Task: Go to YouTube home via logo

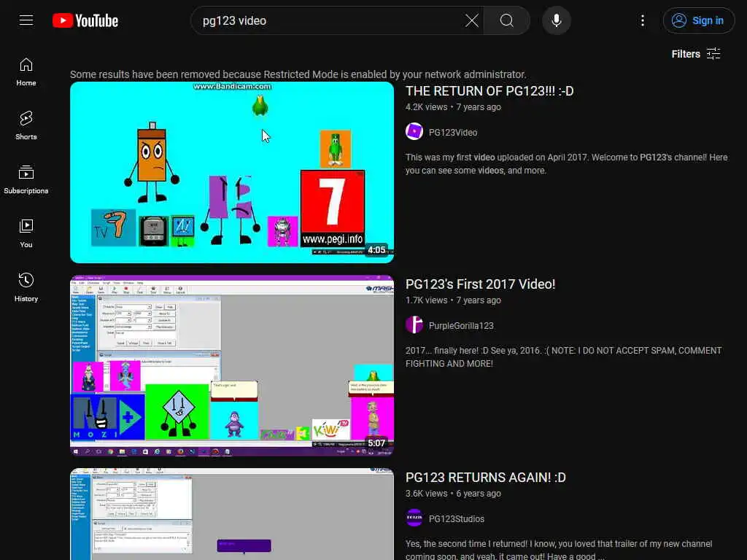Action: tap(85, 20)
